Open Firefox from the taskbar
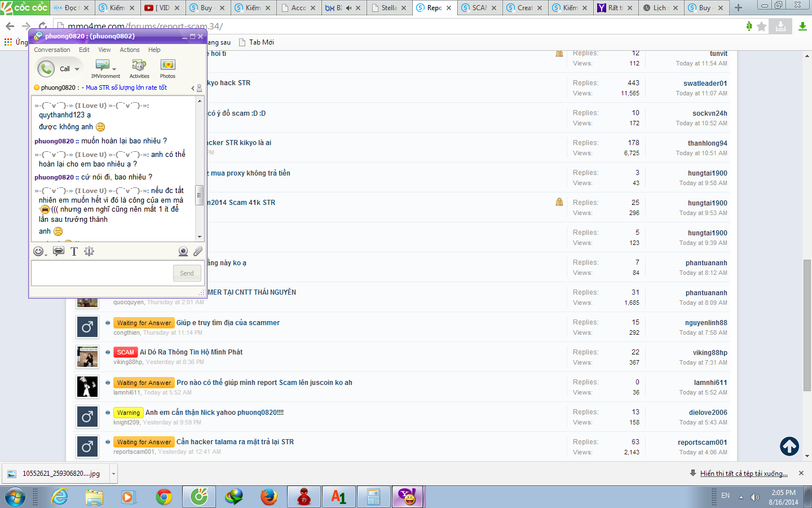 coord(269,497)
